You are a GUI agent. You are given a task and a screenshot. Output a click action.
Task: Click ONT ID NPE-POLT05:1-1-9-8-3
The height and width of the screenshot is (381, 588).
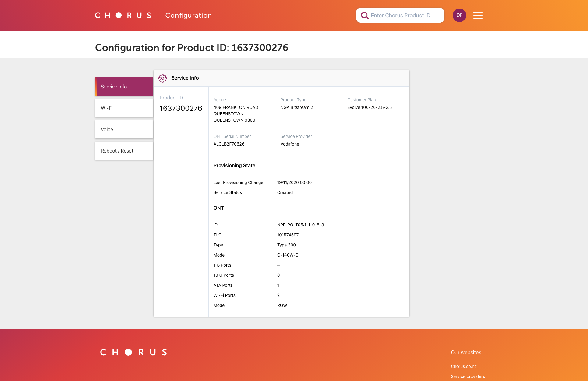pos(300,225)
